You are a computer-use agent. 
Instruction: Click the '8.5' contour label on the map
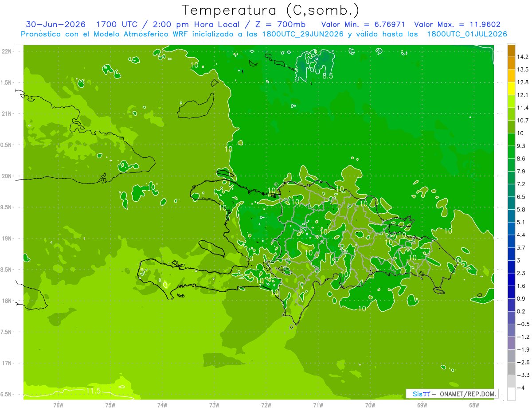328,76
